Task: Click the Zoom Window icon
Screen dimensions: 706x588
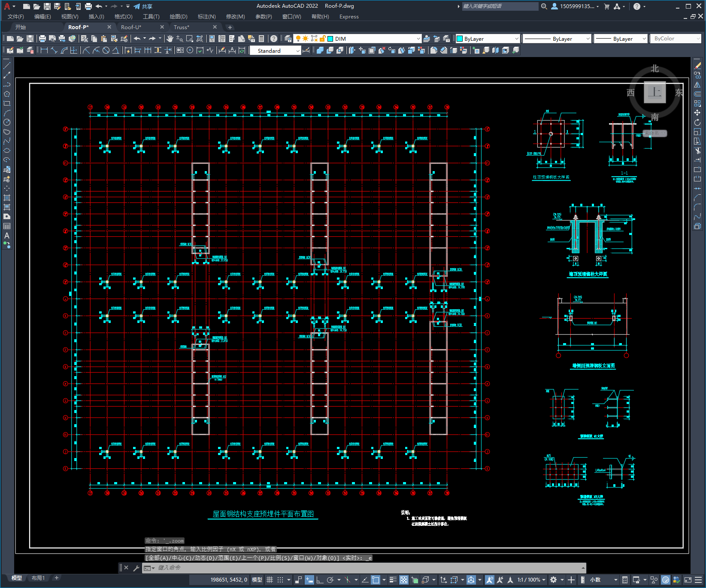Action: click(190, 39)
